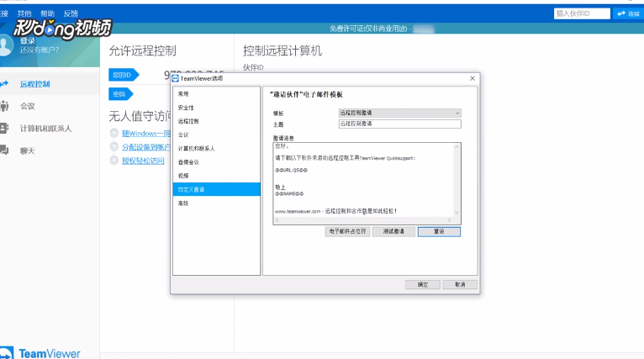The height and width of the screenshot is (359, 644).
Task: Click 还没有帐户? link under login
Action: pos(40,50)
